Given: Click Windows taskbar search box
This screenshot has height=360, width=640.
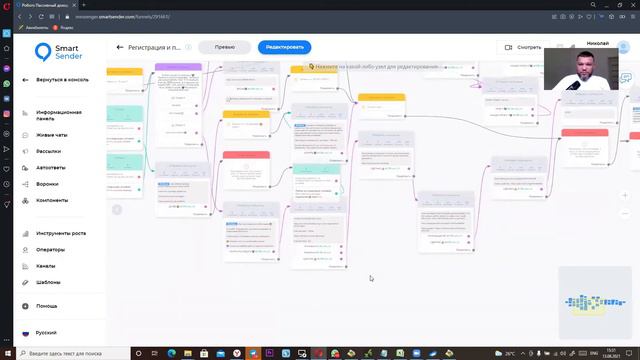Looking at the screenshot, I should [73, 353].
